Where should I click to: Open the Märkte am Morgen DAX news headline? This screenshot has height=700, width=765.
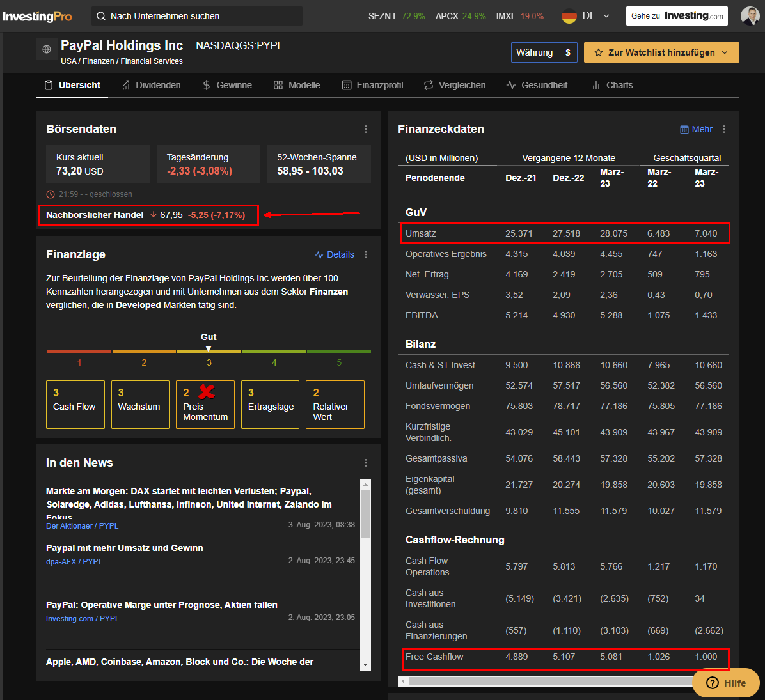tap(189, 504)
